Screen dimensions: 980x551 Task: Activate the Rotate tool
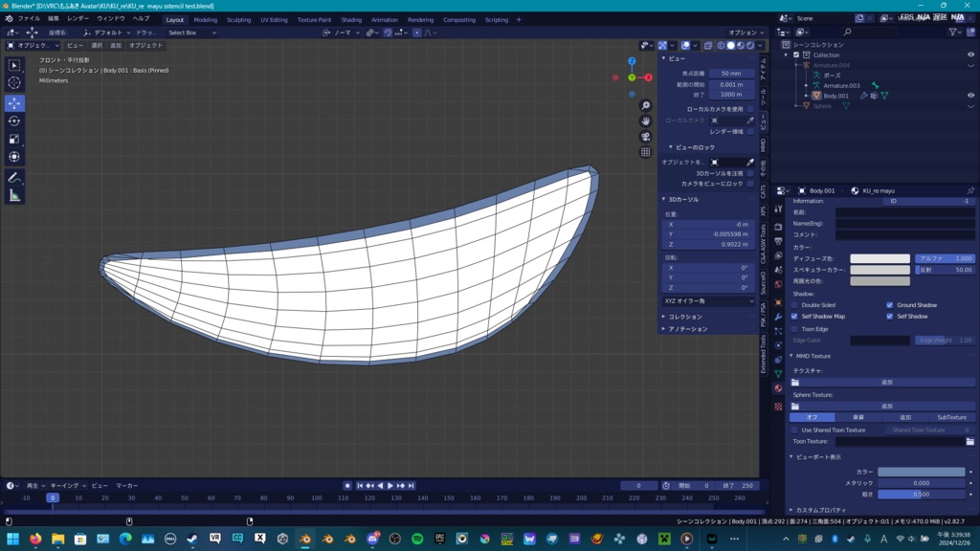click(14, 121)
